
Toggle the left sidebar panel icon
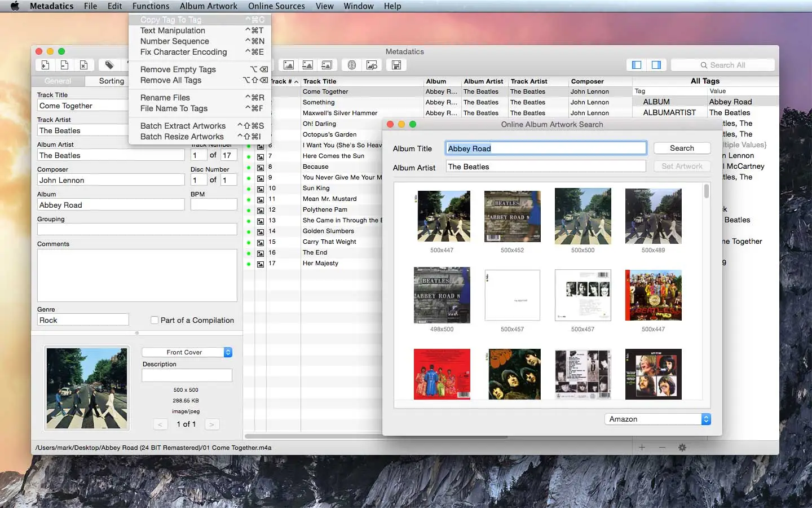coord(637,65)
